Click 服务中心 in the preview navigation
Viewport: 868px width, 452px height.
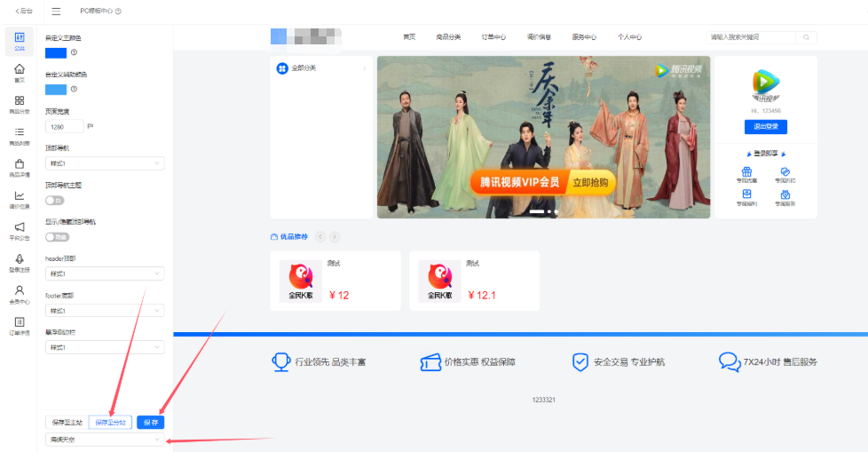pyautogui.click(x=584, y=37)
